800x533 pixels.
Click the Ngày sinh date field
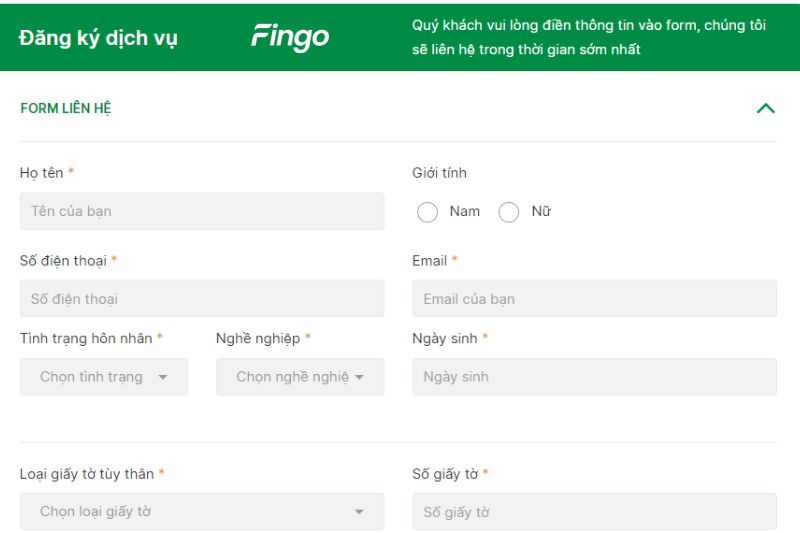coord(594,377)
